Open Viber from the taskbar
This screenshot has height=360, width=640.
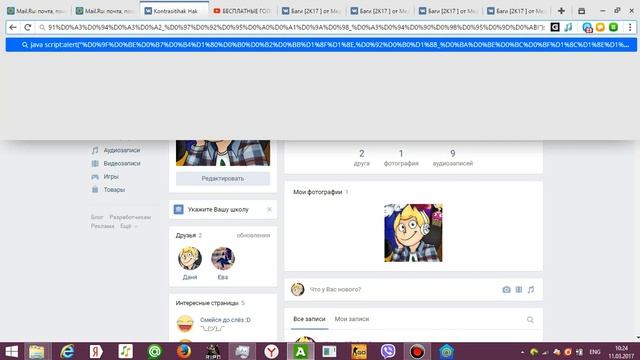pyautogui.click(x=388, y=351)
